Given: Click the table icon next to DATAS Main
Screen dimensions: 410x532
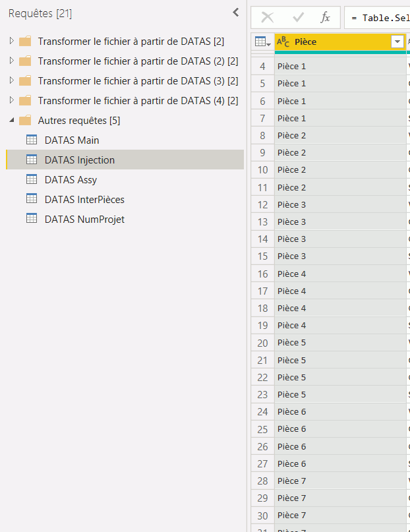Looking at the screenshot, I should pyautogui.click(x=32, y=140).
